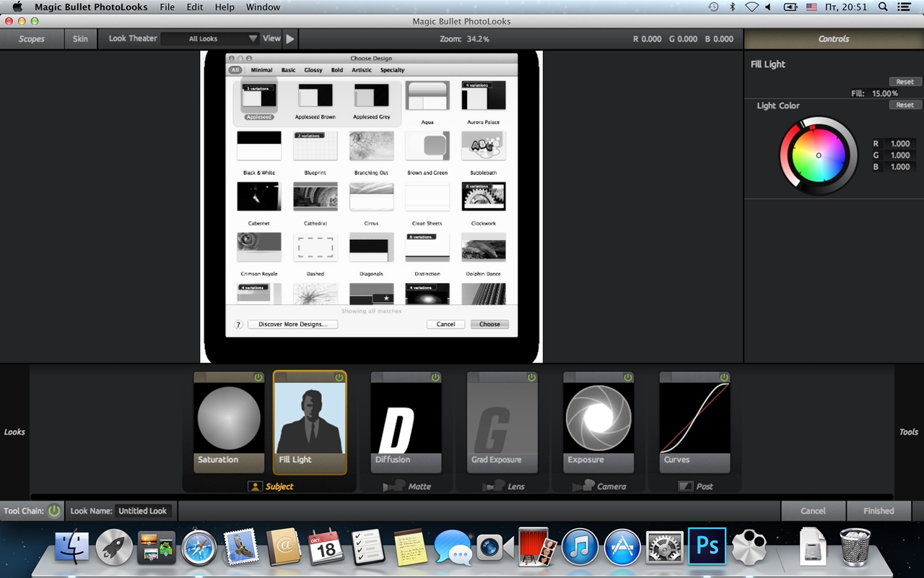
Task: Open the Notification Center icon
Action: [x=905, y=7]
